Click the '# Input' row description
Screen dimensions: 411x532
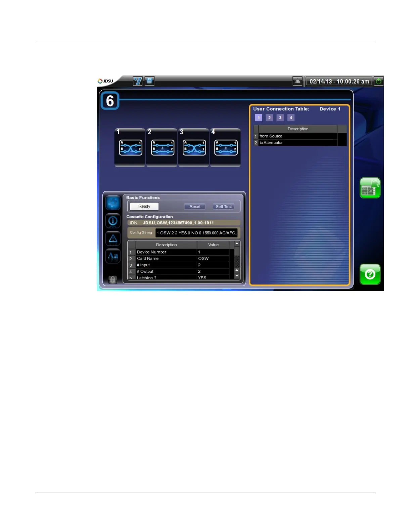tap(166, 265)
